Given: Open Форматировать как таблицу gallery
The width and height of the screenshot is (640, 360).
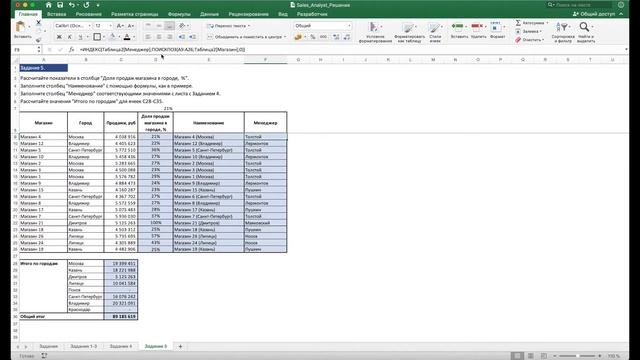Looking at the screenshot, I should (409, 32).
